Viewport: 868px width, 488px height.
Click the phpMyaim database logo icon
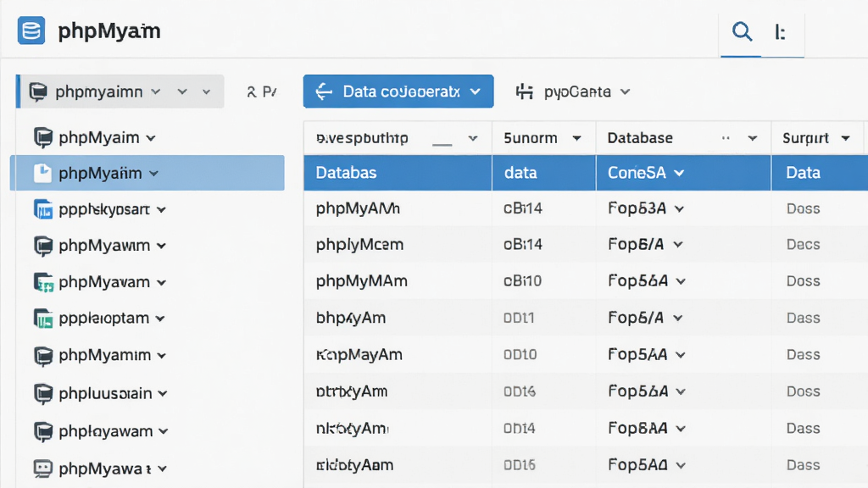31,30
